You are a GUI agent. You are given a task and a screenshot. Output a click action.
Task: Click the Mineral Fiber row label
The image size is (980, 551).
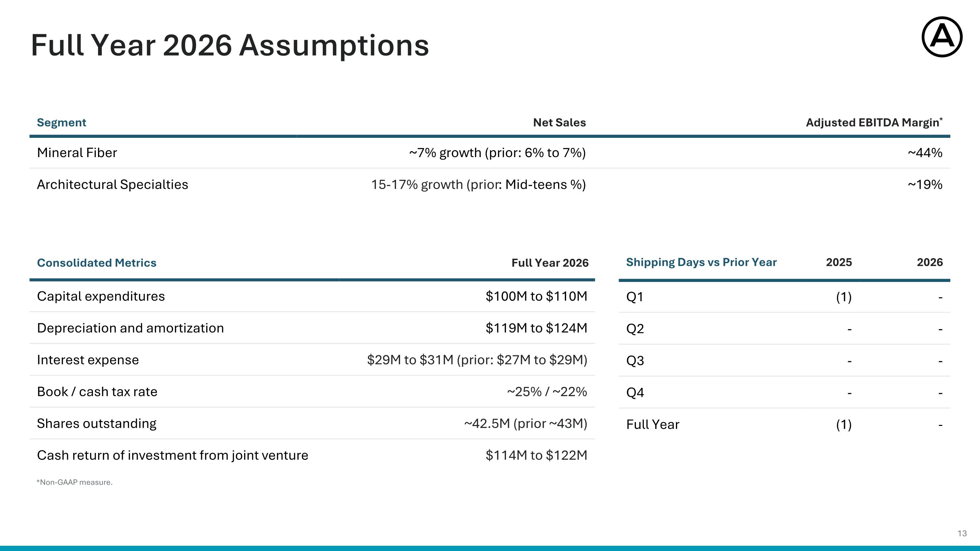point(77,153)
